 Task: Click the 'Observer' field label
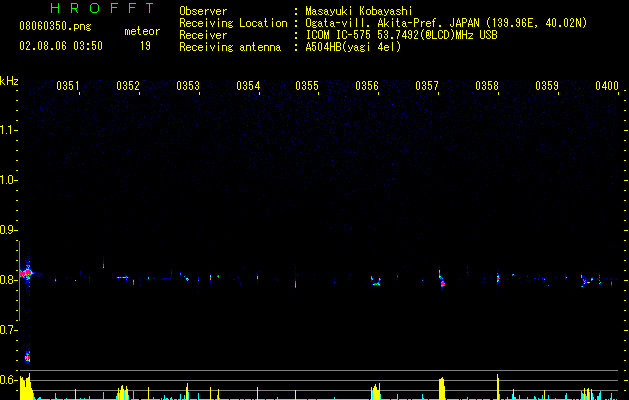tap(203, 11)
